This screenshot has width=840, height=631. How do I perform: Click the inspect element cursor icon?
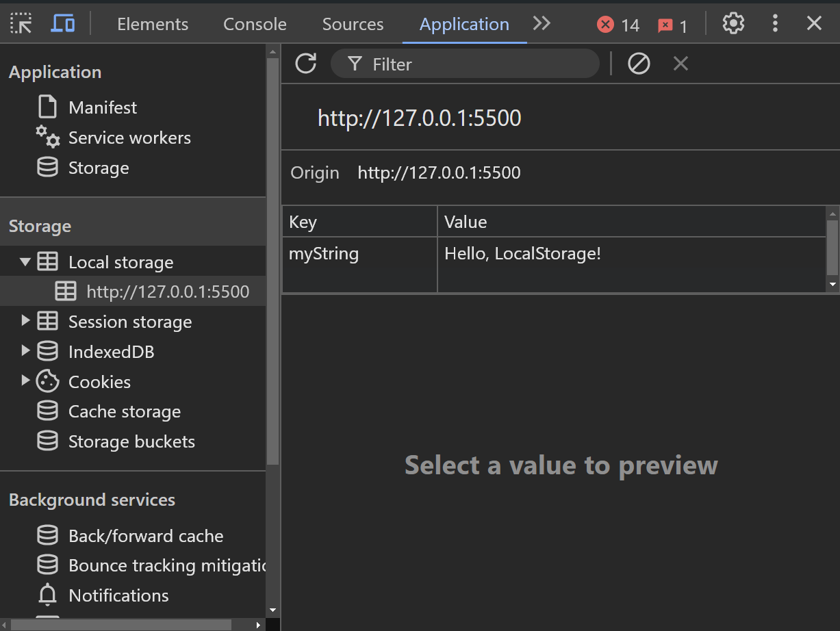21,23
